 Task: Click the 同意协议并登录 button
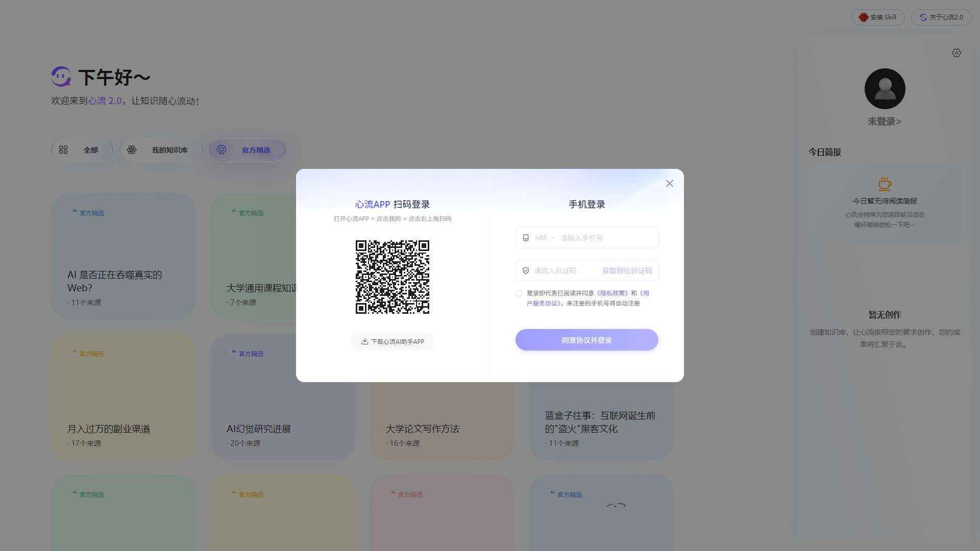(x=586, y=340)
